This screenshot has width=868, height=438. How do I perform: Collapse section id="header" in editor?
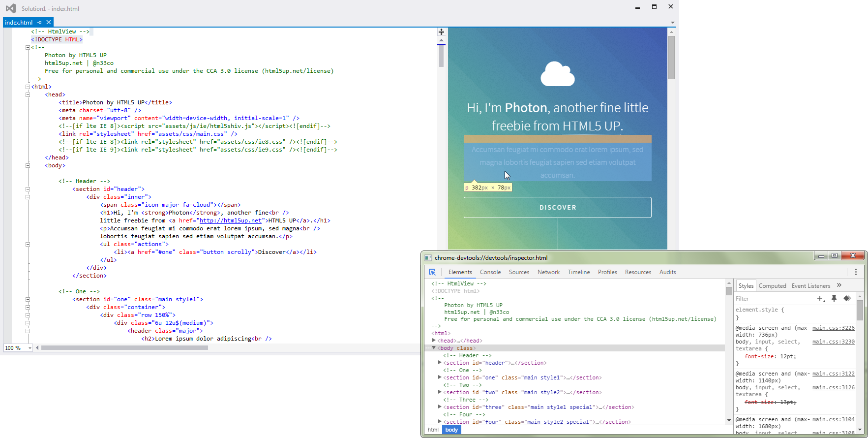pyautogui.click(x=28, y=189)
